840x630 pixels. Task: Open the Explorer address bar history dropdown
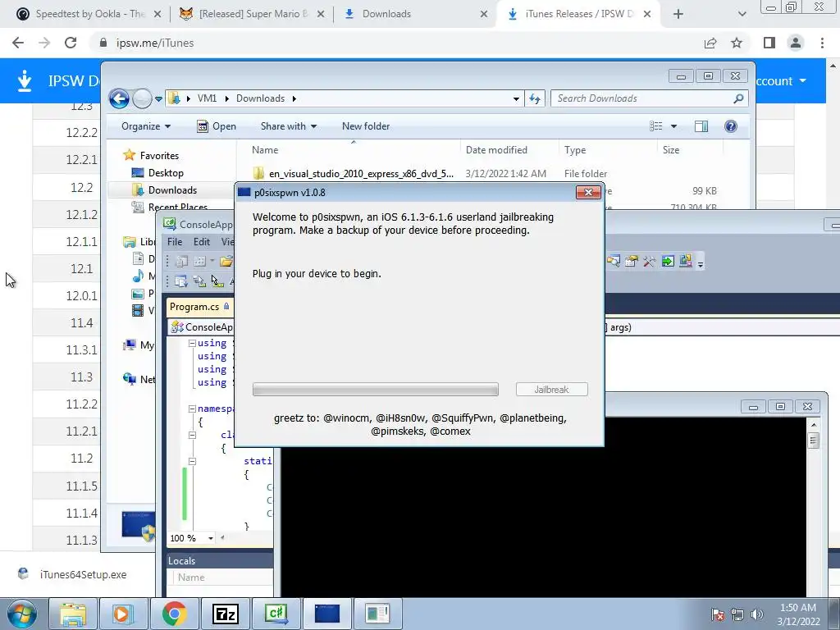(x=516, y=98)
